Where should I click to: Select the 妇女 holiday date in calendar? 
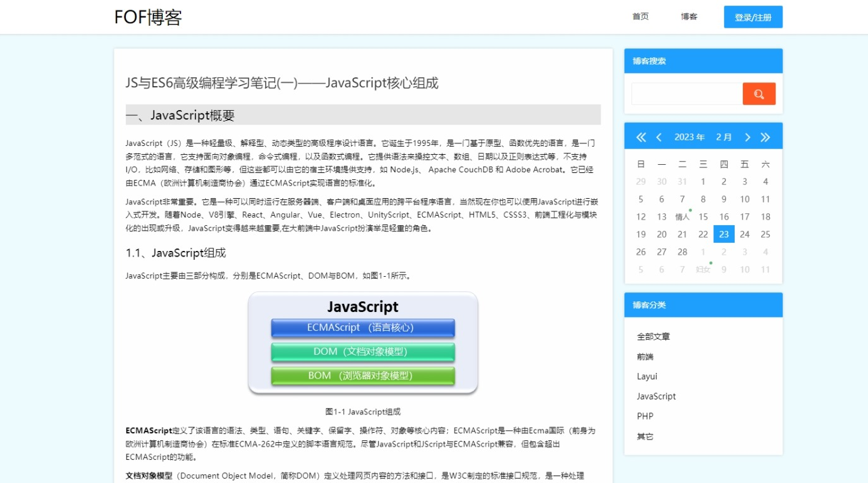703,269
